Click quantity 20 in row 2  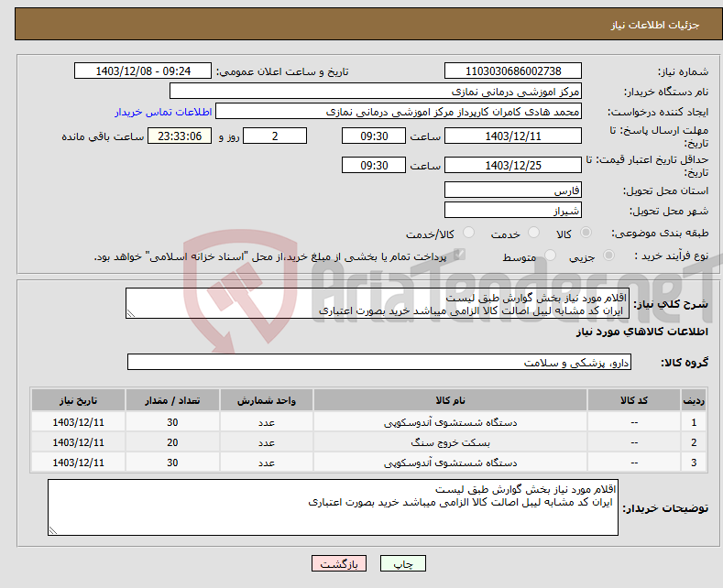pyautogui.click(x=172, y=442)
